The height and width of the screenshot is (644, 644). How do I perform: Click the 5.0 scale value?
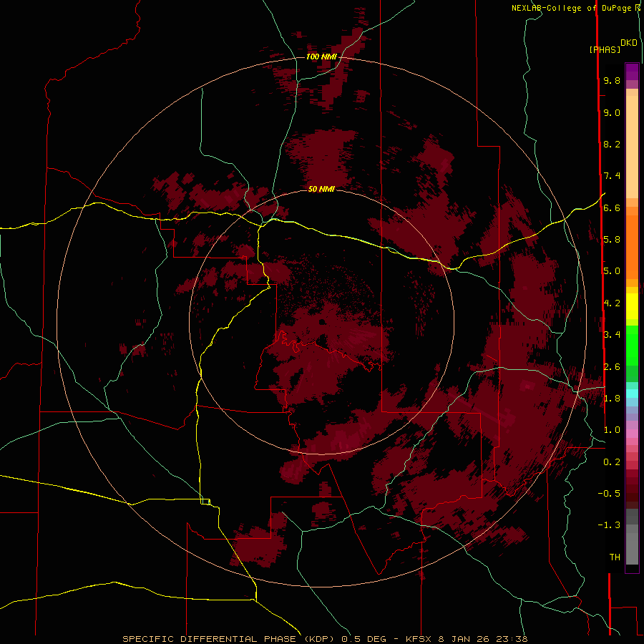click(x=612, y=271)
